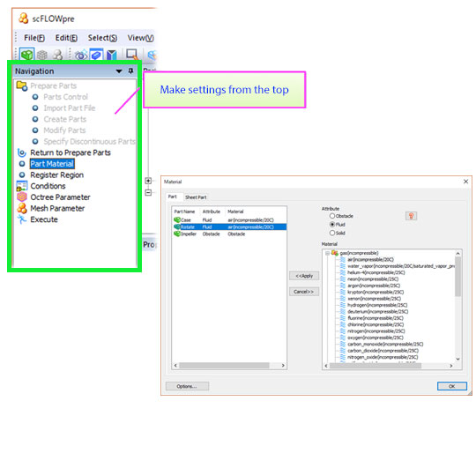Click the Return to Prepare Parts icon
Image resolution: width=476 pixels, height=453 pixels.
tap(22, 152)
